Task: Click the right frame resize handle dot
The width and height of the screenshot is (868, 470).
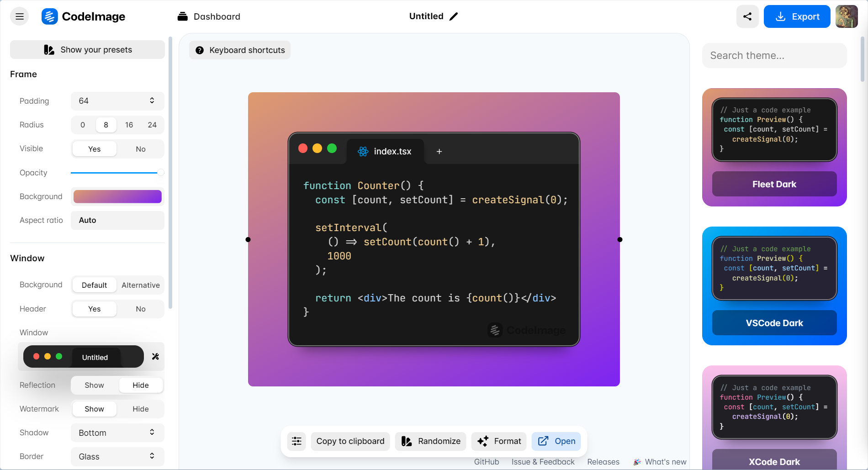Action: click(x=620, y=239)
